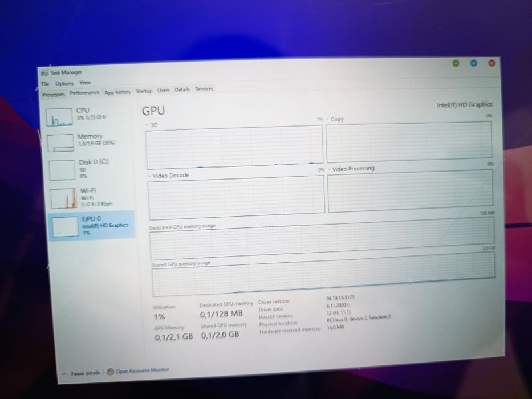The height and width of the screenshot is (399, 532).
Task: Select GPU 0 Intel(R) HD Graphics entry
Action: (x=92, y=226)
